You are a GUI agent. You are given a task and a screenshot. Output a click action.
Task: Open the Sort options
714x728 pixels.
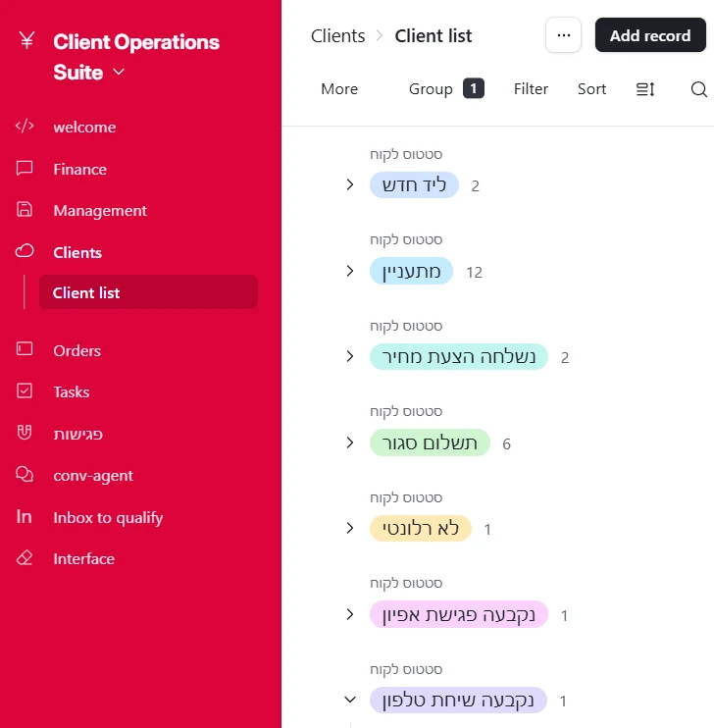click(591, 88)
